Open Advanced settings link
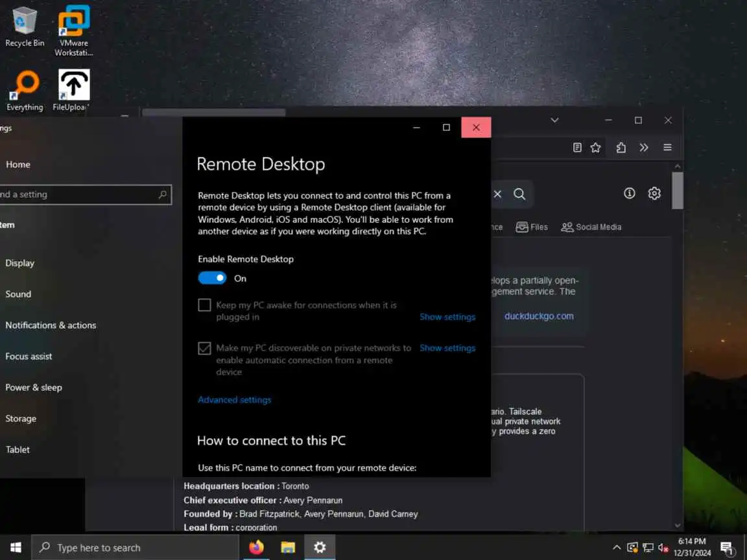 [234, 400]
